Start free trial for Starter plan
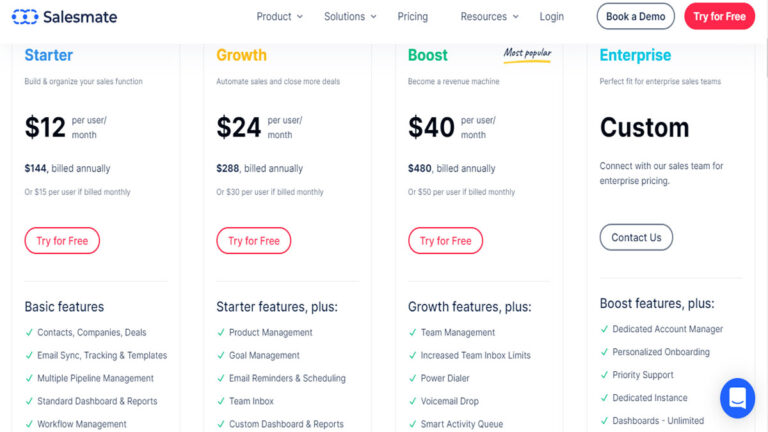 62,241
